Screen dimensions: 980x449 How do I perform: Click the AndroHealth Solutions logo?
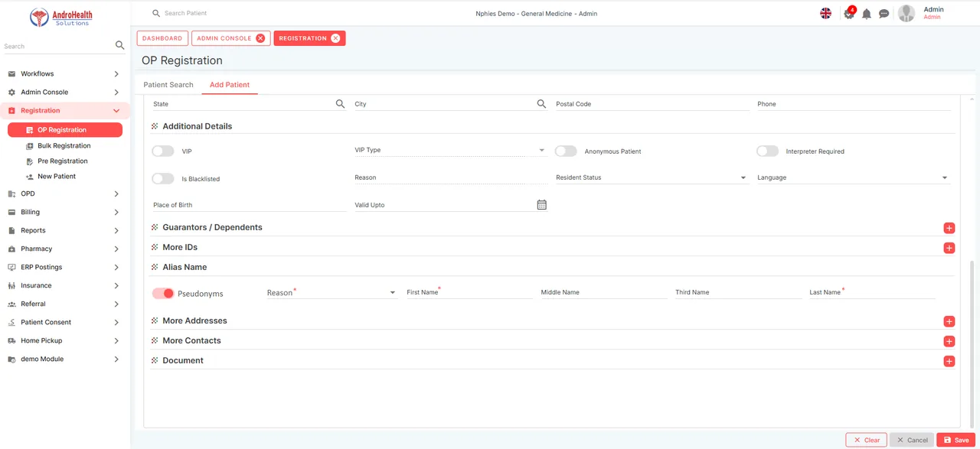(x=60, y=17)
